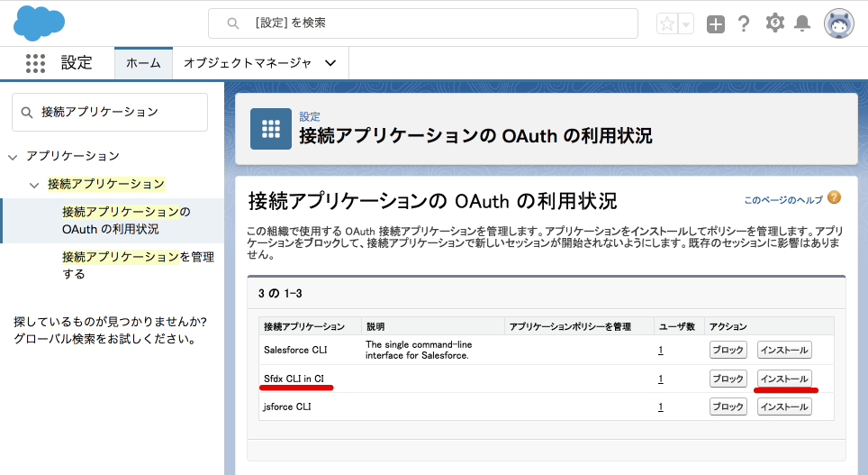Viewport: 868px width, 475px height.
Task: Open the help question mark icon
Action: point(744,23)
